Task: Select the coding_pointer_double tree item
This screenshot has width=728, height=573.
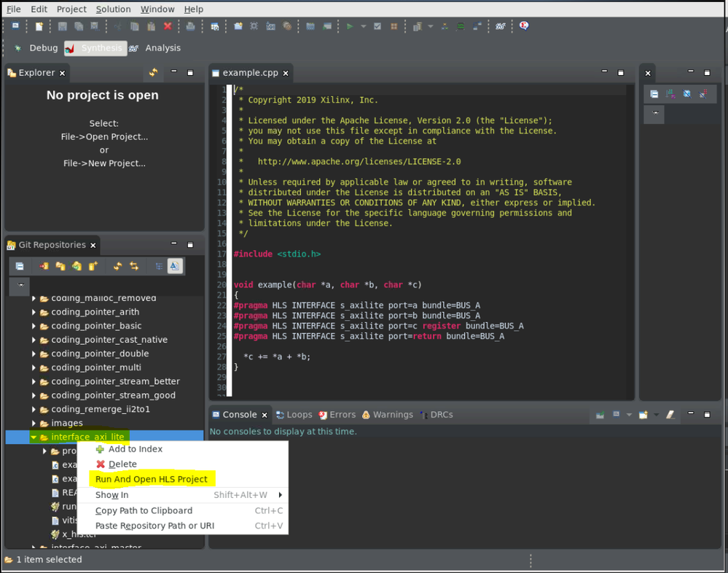Action: pyautogui.click(x=100, y=354)
